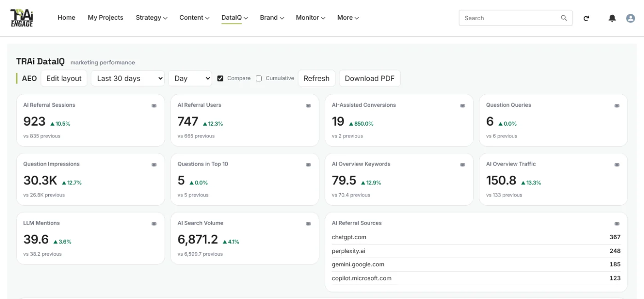Click the magnifier icon in search box
This screenshot has height=299, width=644.
click(564, 18)
